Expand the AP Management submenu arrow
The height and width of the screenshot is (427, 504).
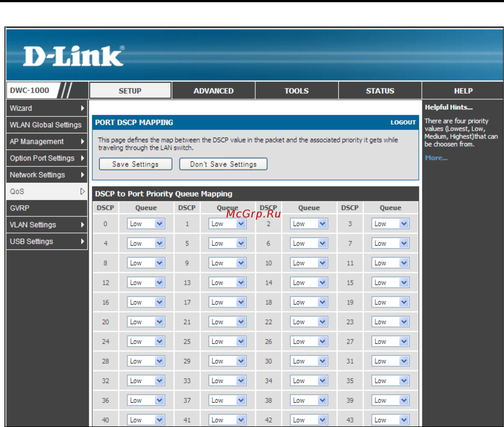click(82, 142)
